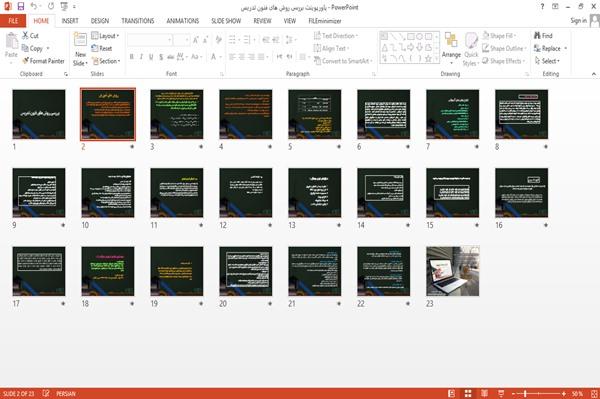Click the Save icon in quick access toolbar
The image size is (600, 399).
click(21, 7)
